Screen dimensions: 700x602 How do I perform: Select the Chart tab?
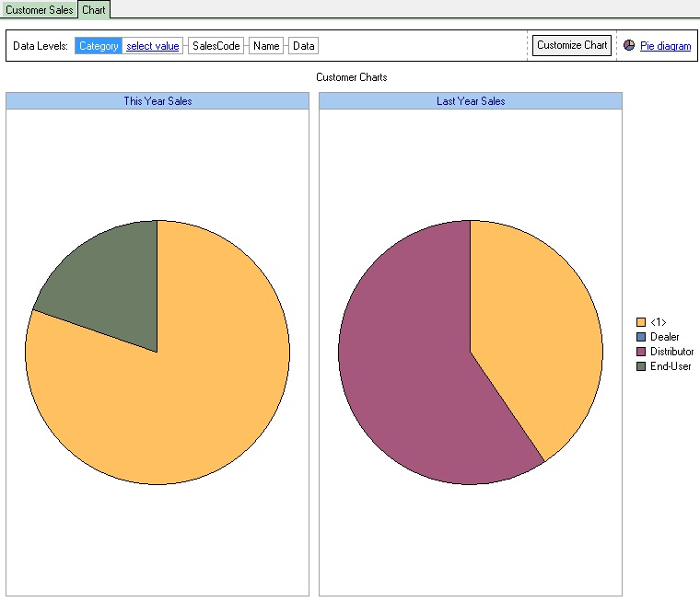coord(93,9)
